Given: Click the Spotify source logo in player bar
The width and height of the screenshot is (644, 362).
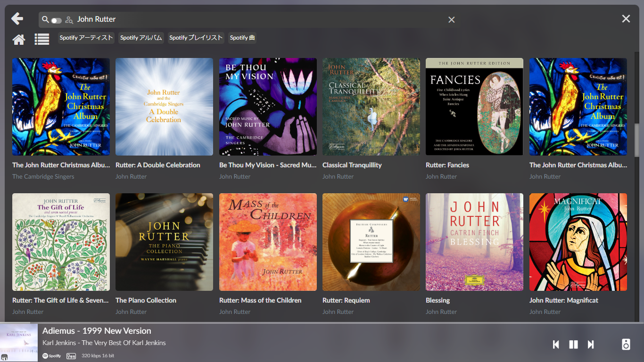Looking at the screenshot, I should tap(52, 356).
